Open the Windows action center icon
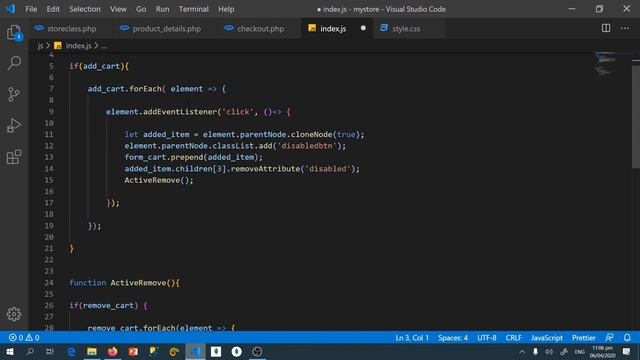 627,351
